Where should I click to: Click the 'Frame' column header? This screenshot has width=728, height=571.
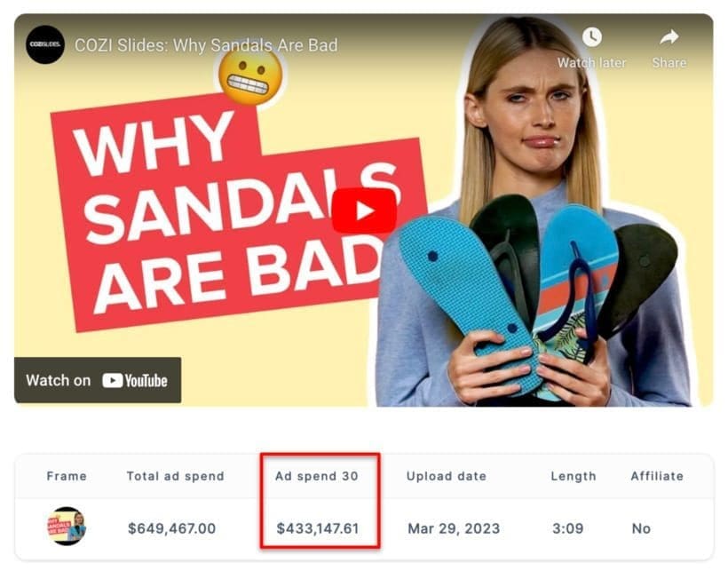(67, 476)
